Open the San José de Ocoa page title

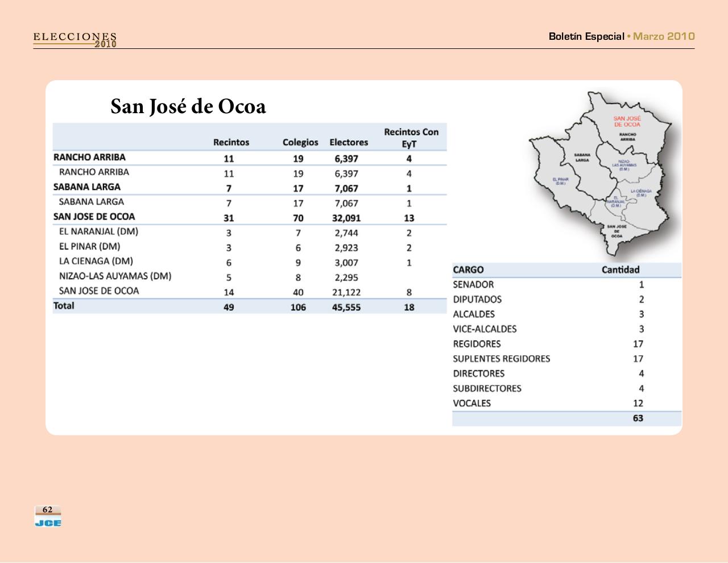(x=188, y=106)
